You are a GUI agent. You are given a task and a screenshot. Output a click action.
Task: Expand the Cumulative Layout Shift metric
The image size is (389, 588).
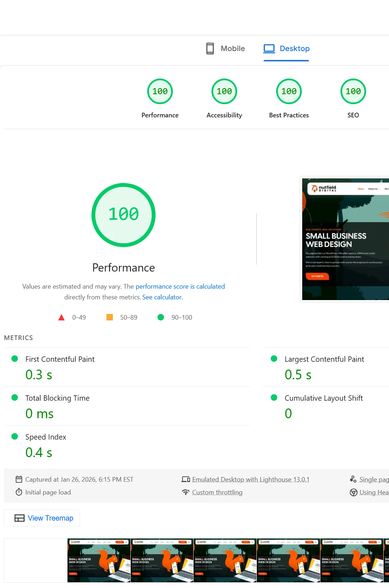tap(323, 398)
